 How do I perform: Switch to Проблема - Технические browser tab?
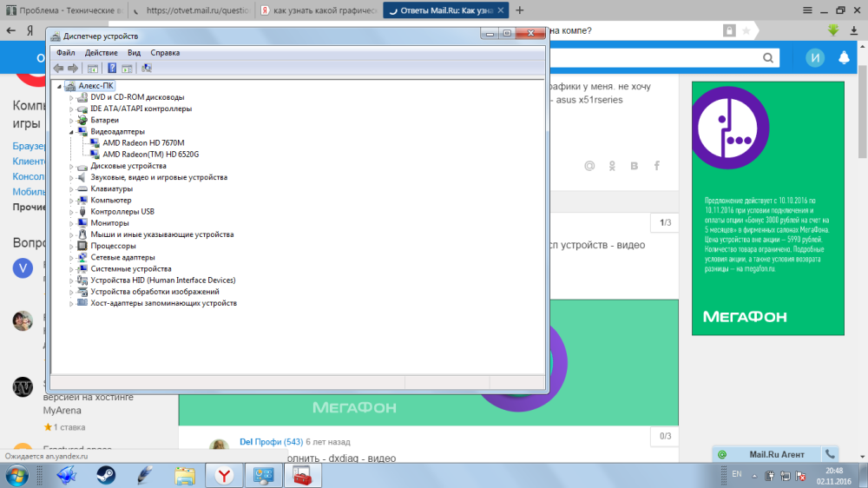(x=64, y=10)
